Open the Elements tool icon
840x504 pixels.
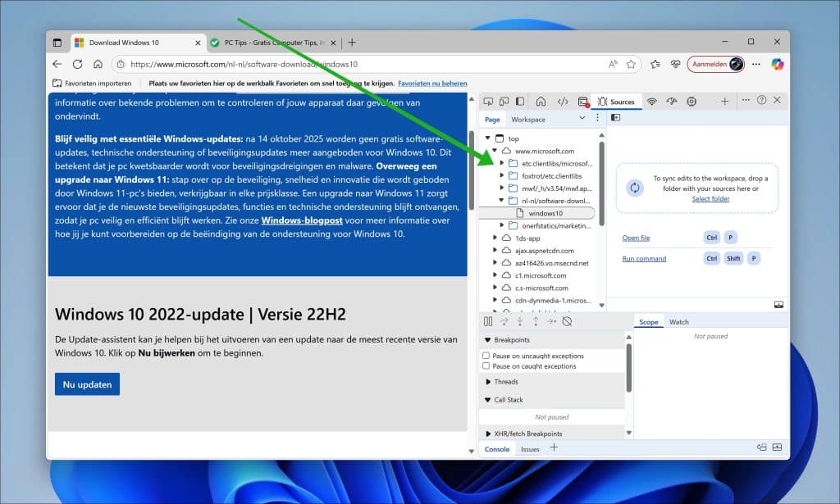point(563,101)
